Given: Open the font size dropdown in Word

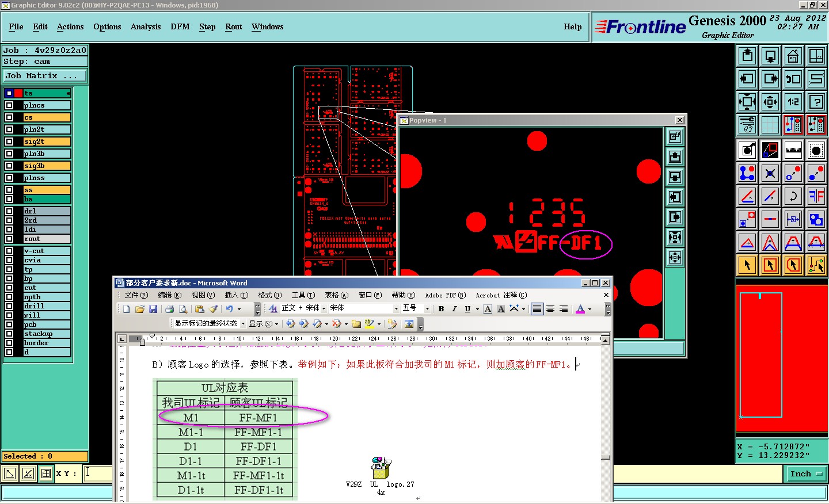Looking at the screenshot, I should point(427,309).
